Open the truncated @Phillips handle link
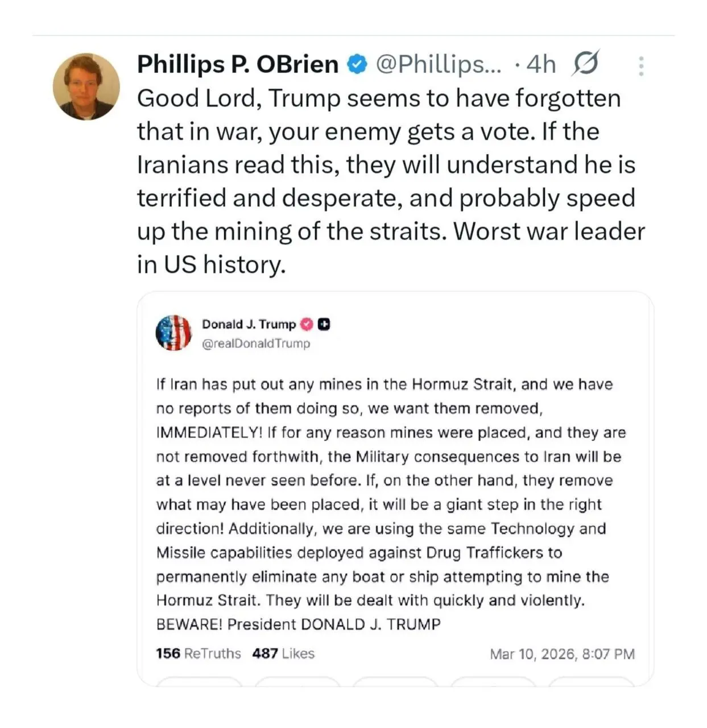The height and width of the screenshot is (728, 707). coord(439,64)
